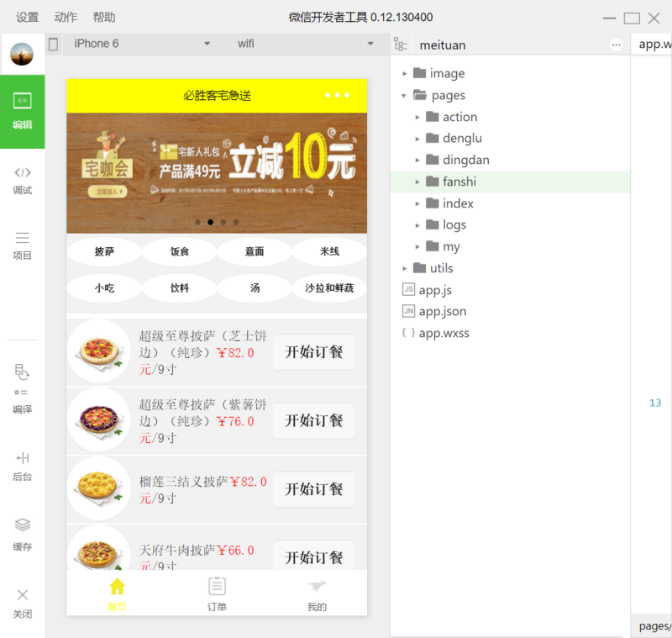The image size is (672, 638).
Task: Expand the image folder
Action: [405, 74]
